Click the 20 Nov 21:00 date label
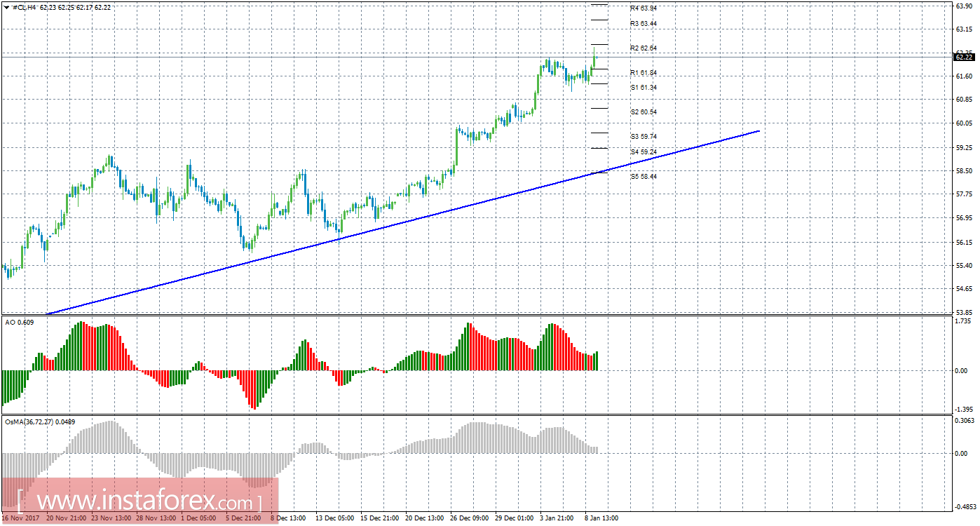This screenshot has width=980, height=526. pyautogui.click(x=68, y=518)
